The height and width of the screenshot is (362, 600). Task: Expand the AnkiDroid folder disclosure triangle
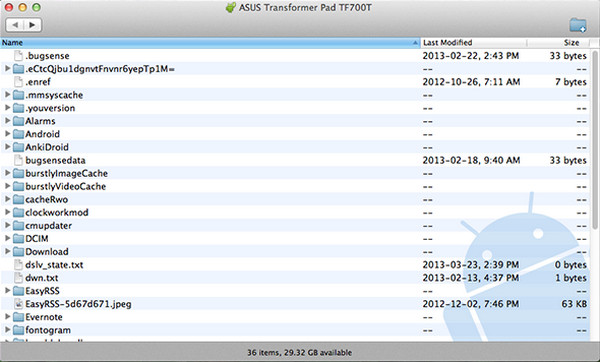[7, 147]
